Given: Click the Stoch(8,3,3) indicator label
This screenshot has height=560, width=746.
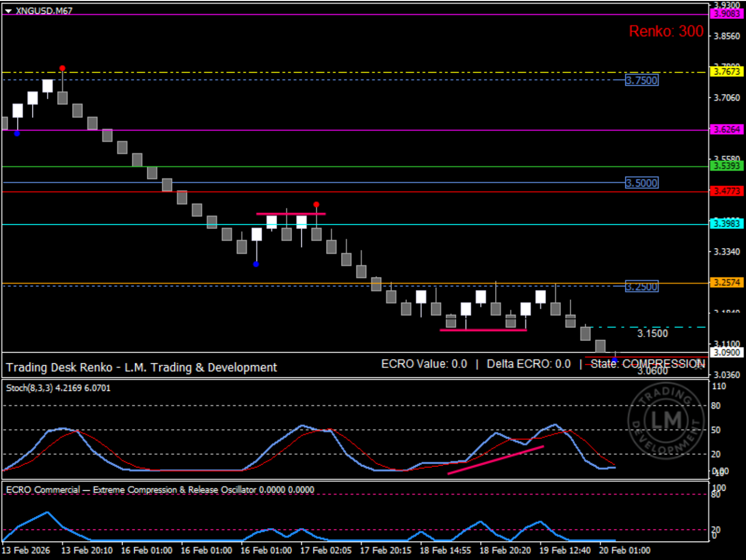Looking at the screenshot, I should click(x=58, y=388).
